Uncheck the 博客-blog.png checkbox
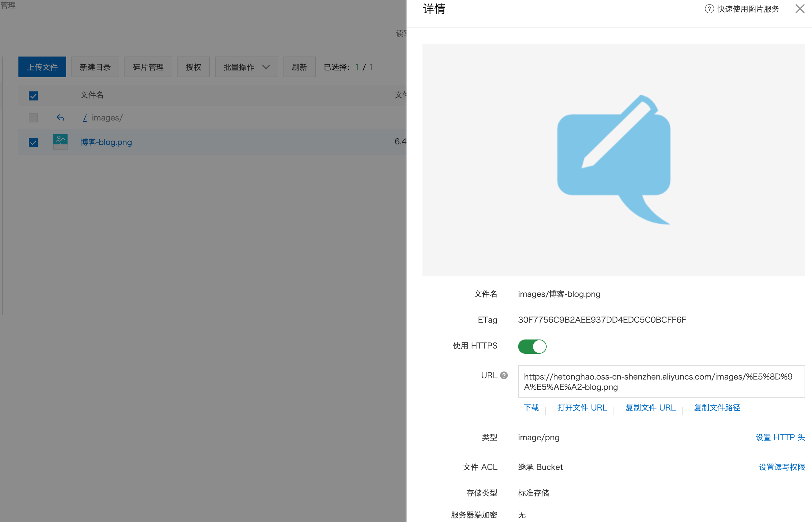 33,142
